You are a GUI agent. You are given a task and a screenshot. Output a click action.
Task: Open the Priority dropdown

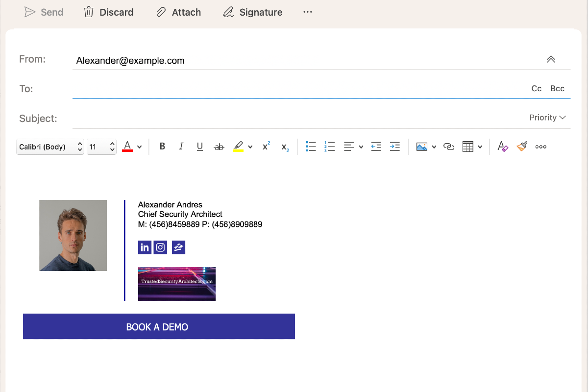click(547, 118)
